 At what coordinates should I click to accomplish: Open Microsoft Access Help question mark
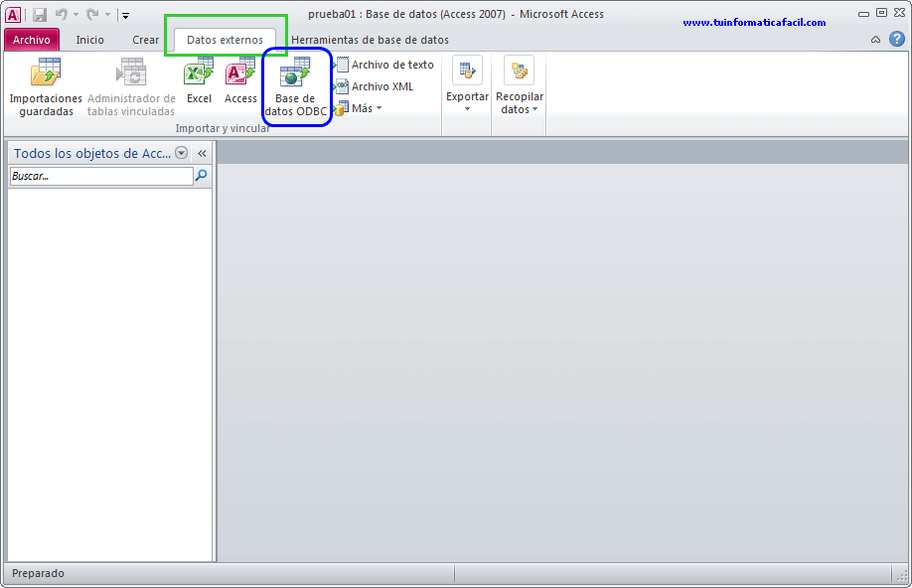[x=896, y=40]
